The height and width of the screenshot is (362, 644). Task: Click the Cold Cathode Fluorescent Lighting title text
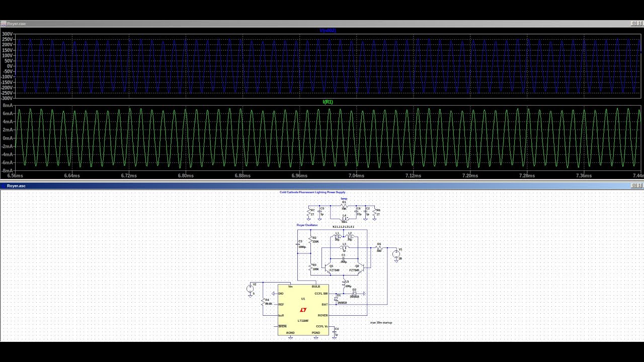click(x=312, y=192)
